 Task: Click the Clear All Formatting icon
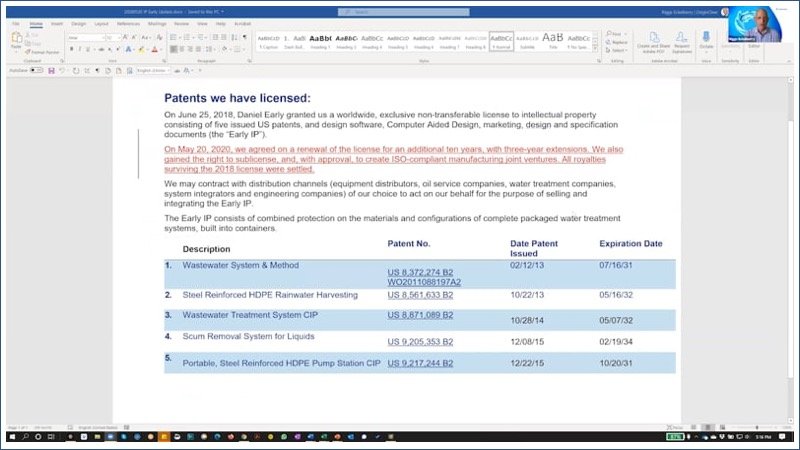pos(160,38)
